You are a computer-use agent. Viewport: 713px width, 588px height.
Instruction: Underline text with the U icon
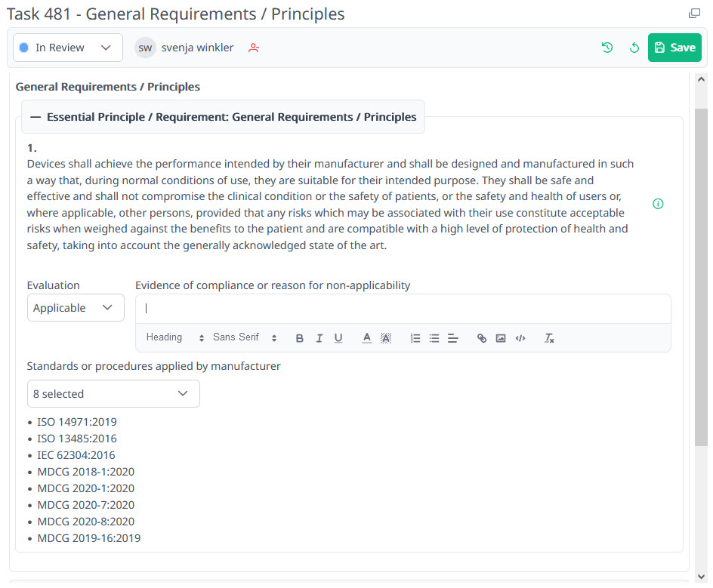tap(338, 338)
